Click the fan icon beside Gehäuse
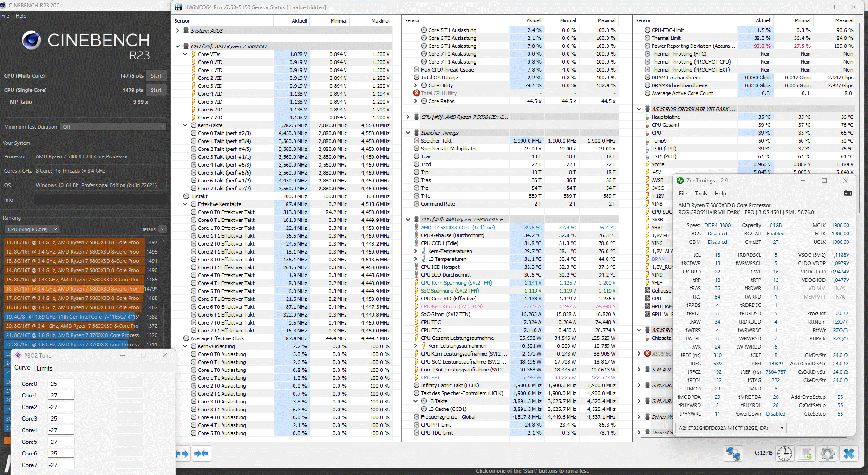 pos(647,291)
